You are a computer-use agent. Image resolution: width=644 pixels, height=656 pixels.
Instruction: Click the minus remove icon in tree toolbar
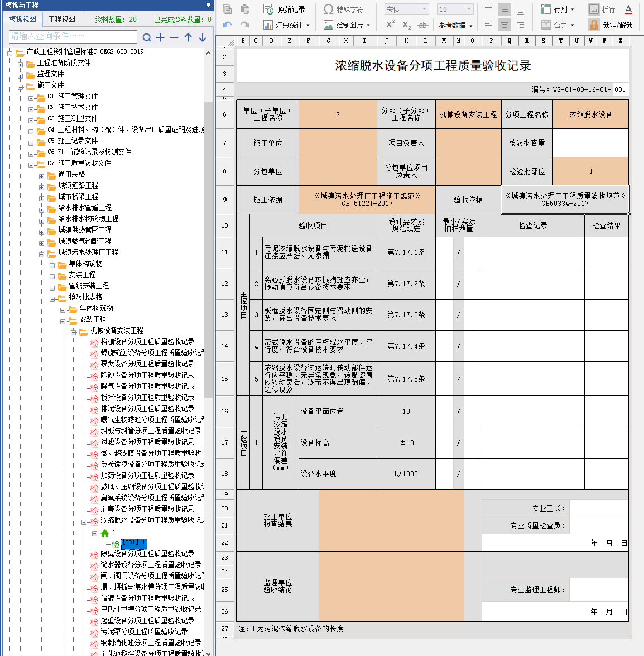click(x=174, y=37)
